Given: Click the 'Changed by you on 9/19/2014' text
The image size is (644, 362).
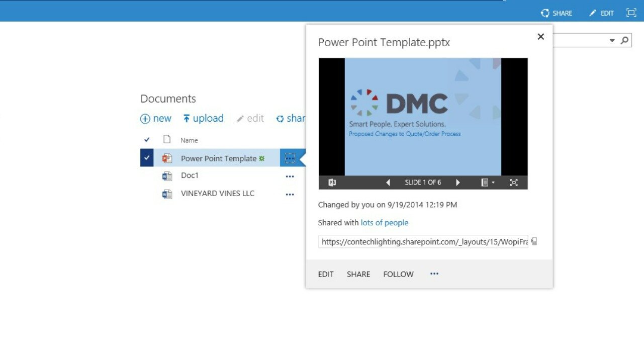Looking at the screenshot, I should (x=388, y=205).
